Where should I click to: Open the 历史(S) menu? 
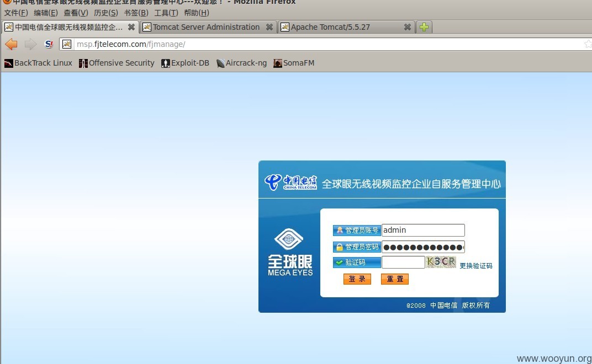pyautogui.click(x=105, y=13)
